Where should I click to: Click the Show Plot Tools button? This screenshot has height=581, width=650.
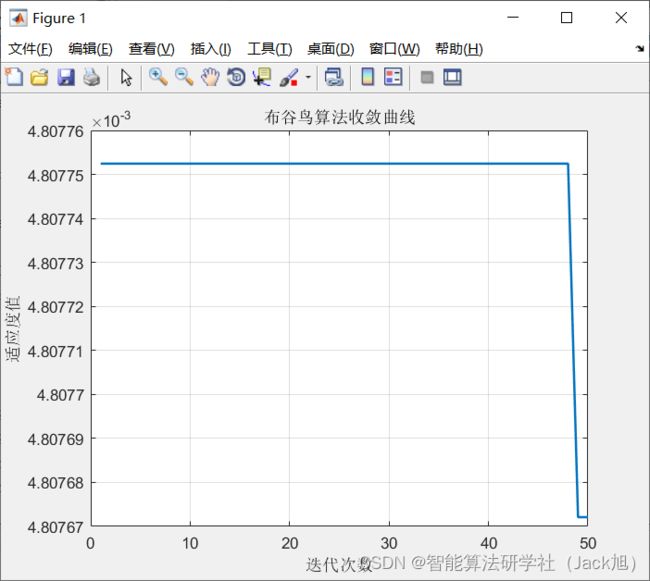(x=452, y=77)
